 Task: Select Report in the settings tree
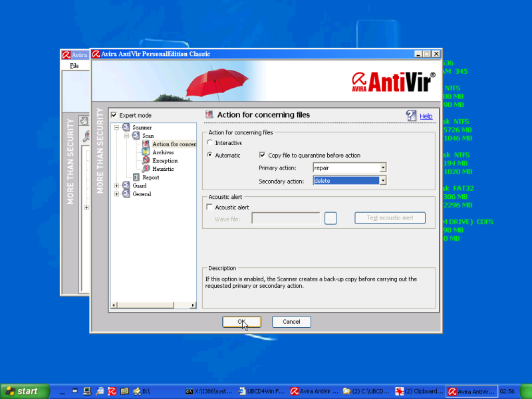(x=151, y=177)
